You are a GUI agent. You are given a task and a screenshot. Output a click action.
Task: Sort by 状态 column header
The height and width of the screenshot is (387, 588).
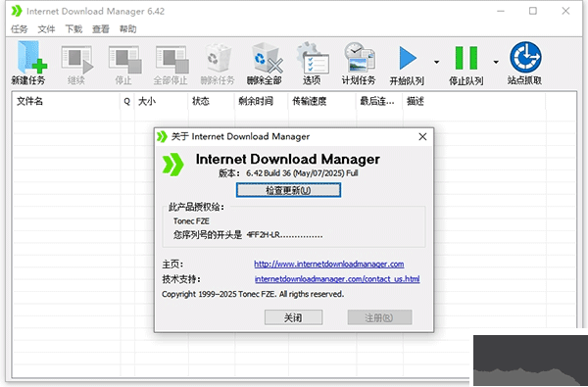[x=212, y=101]
